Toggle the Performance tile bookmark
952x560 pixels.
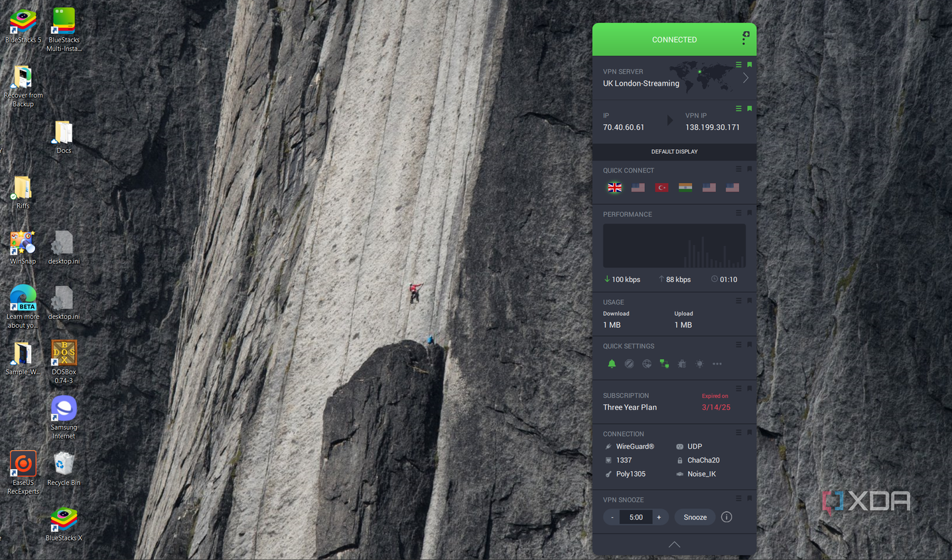tap(750, 213)
